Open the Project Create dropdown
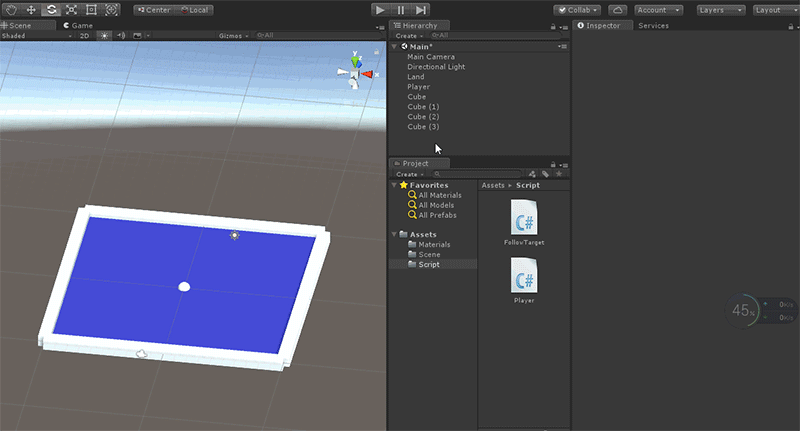Screen dimensions: 800x431 410,174
